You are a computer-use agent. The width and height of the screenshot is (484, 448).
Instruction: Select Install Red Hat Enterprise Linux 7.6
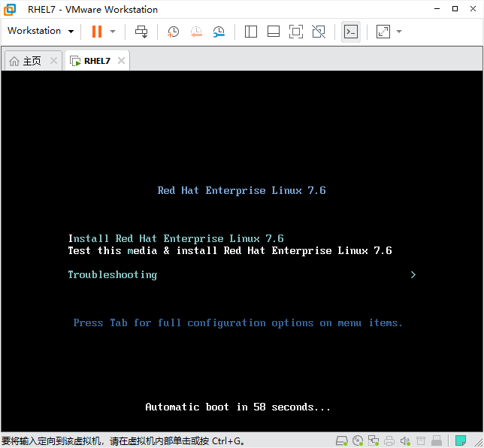pyautogui.click(x=176, y=239)
